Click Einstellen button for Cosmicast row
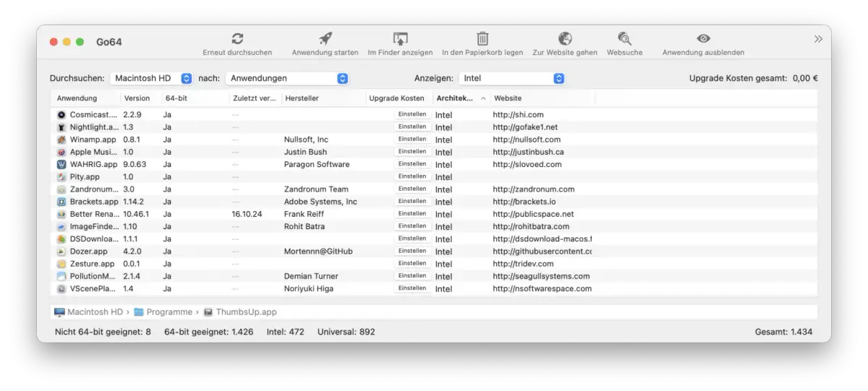Image resolution: width=868 pixels, height=391 pixels. pyautogui.click(x=412, y=114)
